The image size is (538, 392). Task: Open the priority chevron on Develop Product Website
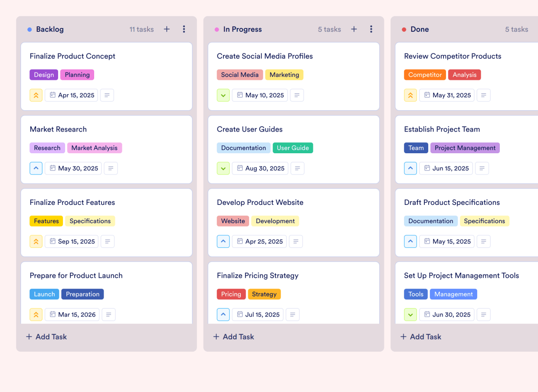click(223, 241)
